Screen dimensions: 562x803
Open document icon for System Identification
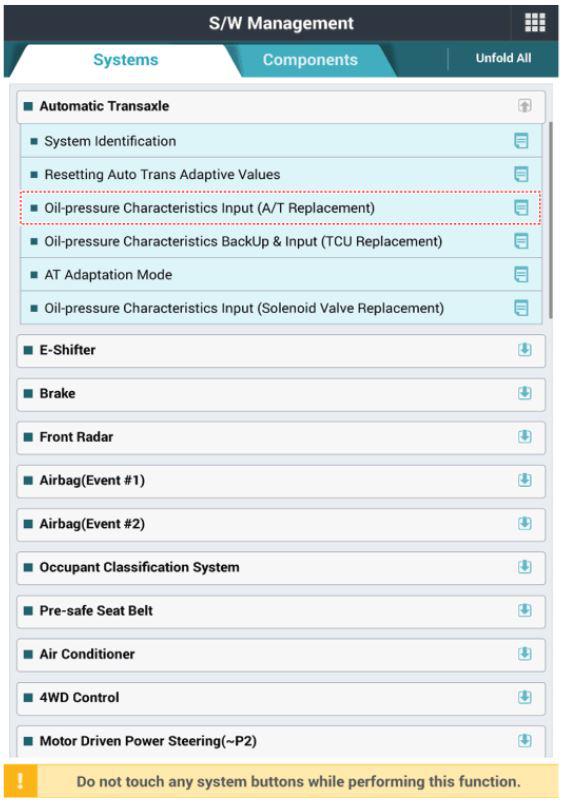point(521,141)
